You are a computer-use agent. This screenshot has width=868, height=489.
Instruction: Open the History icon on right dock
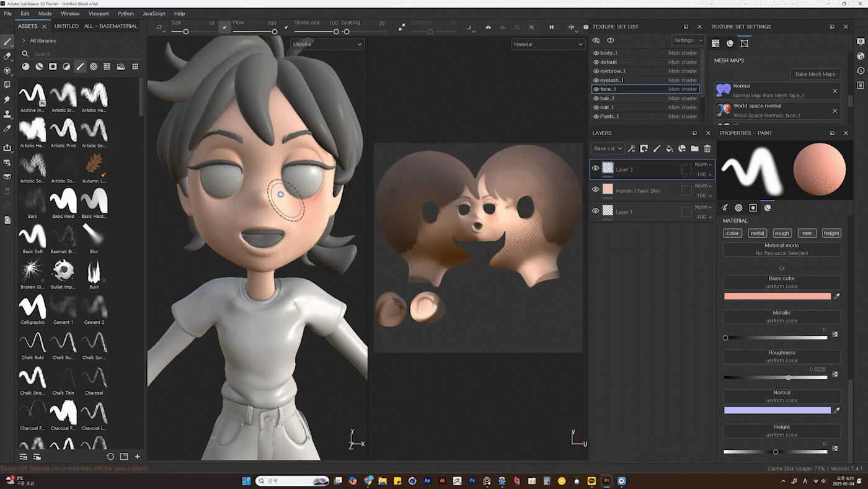[x=861, y=70]
